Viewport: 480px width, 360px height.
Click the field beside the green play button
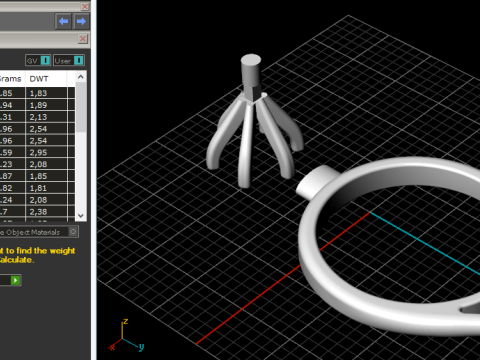tap(5, 280)
